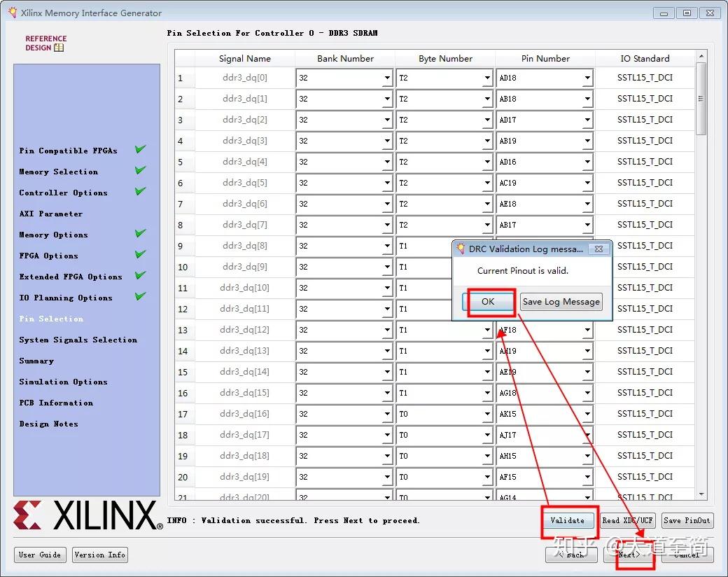Open Bank Number dropdown for ddr3_dq[0]
This screenshot has height=577, width=728.
(x=388, y=78)
